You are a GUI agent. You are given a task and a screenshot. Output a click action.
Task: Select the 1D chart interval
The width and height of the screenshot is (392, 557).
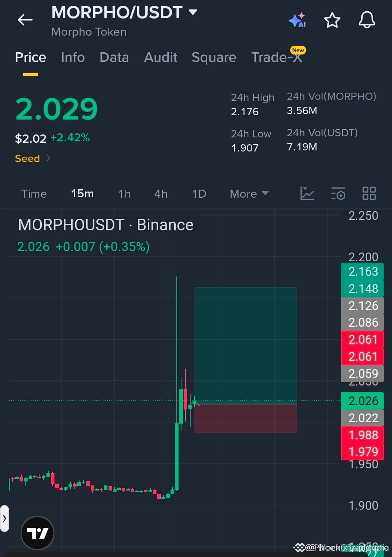pyautogui.click(x=199, y=194)
